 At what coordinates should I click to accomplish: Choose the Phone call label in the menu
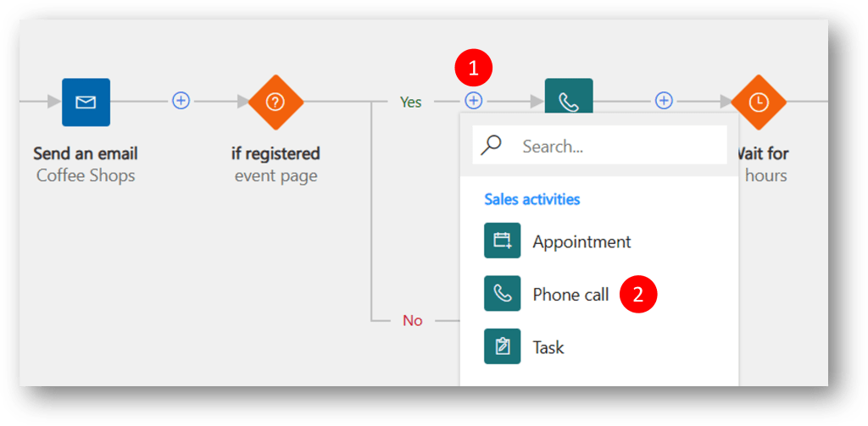click(570, 295)
